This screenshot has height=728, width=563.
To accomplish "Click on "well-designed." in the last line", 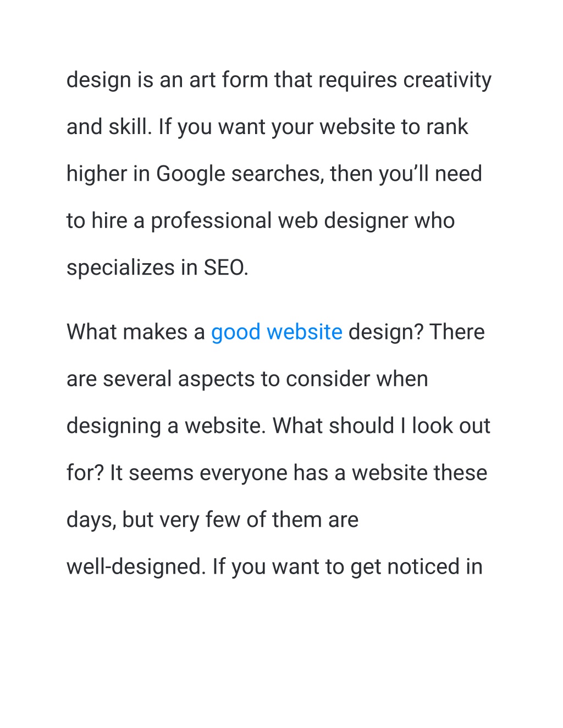I will (x=136, y=568).
